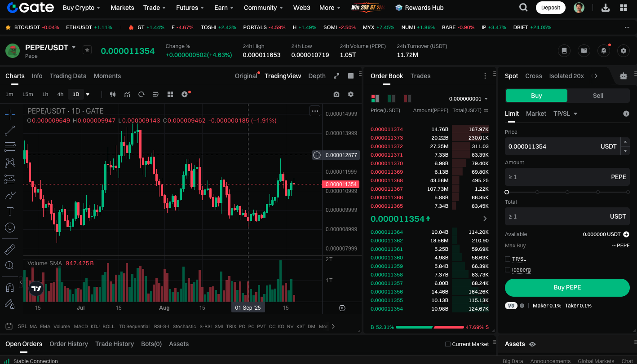Add PEPE/USDT to favorites star

(87, 50)
